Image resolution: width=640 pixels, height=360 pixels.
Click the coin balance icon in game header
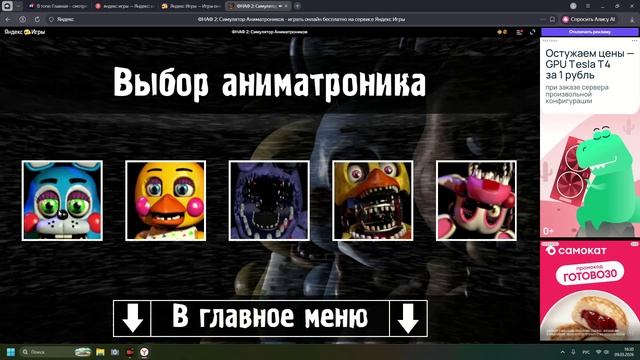[x=502, y=32]
